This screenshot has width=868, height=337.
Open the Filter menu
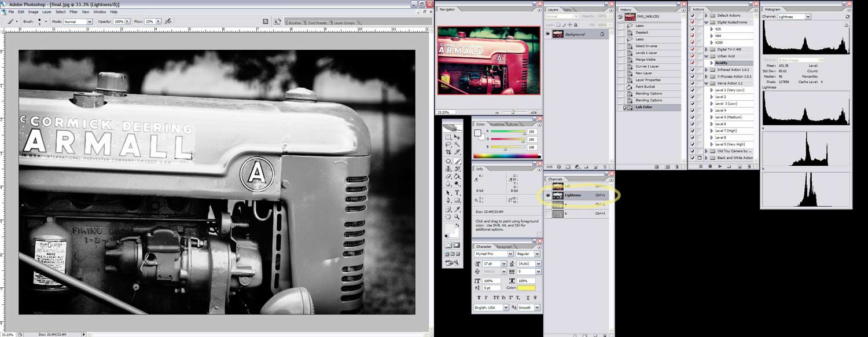pyautogui.click(x=73, y=12)
